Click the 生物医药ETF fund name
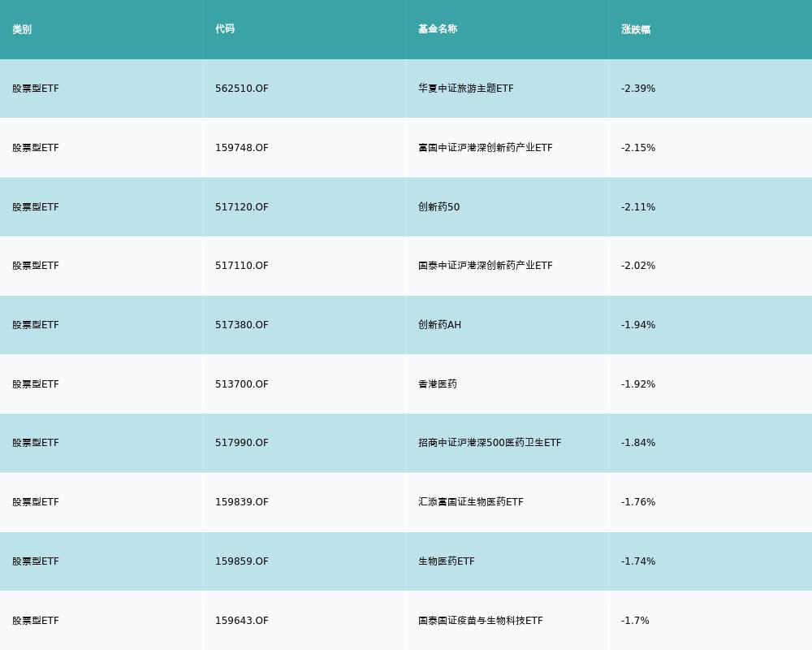Screen dimensions: 812x650 [x=444, y=561]
